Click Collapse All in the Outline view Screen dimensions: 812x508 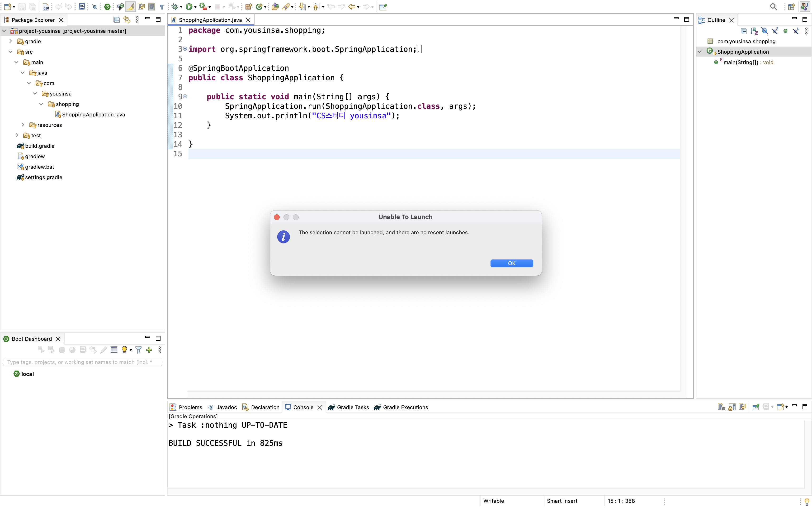pos(744,31)
